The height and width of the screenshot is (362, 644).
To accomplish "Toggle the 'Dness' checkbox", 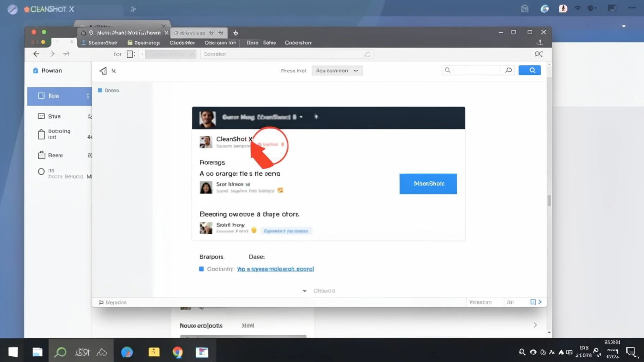I will (x=100, y=90).
